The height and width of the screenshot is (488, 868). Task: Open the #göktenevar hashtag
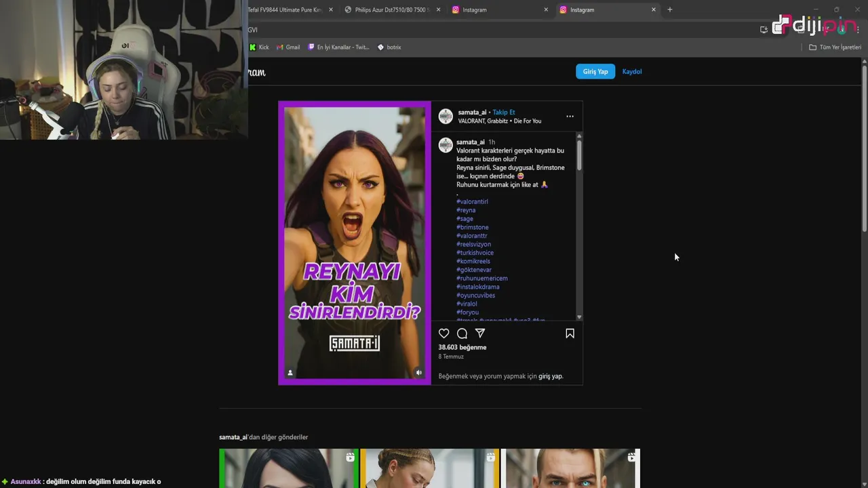click(474, 270)
